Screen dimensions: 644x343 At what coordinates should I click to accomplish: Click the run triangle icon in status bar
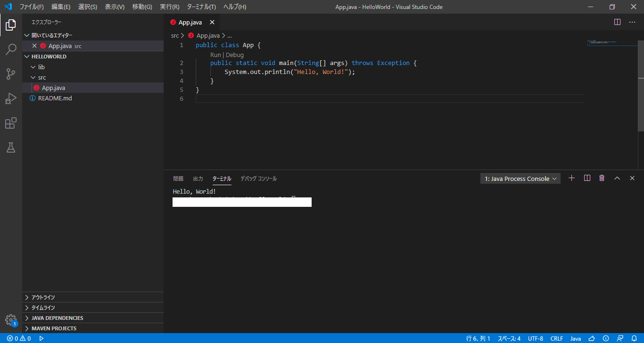(41, 338)
